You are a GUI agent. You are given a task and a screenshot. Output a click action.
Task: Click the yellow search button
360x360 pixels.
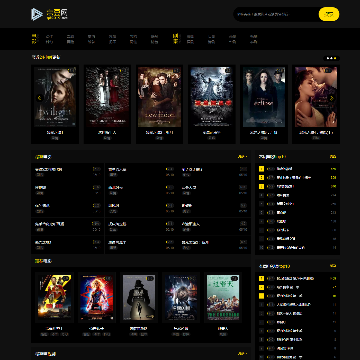329,14
